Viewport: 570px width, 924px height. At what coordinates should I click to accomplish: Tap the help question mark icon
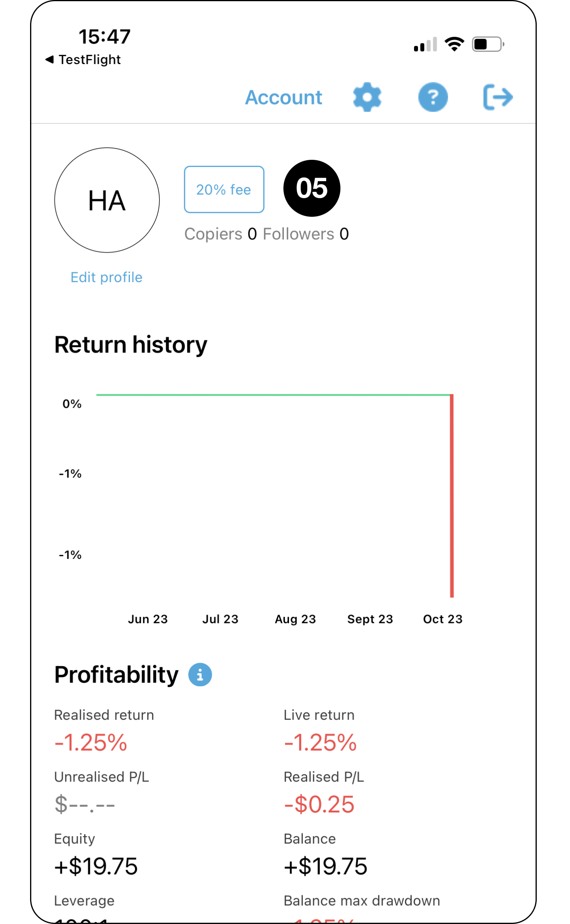pos(433,97)
